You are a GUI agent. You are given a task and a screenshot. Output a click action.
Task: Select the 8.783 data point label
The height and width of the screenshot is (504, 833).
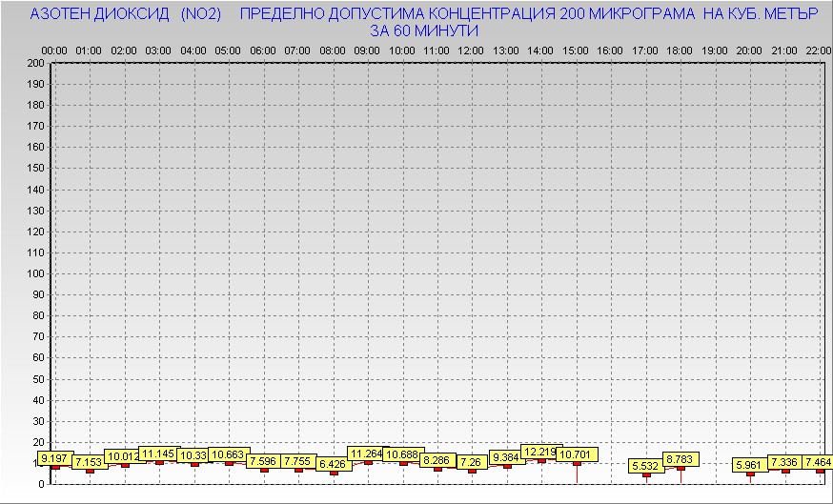coord(681,459)
